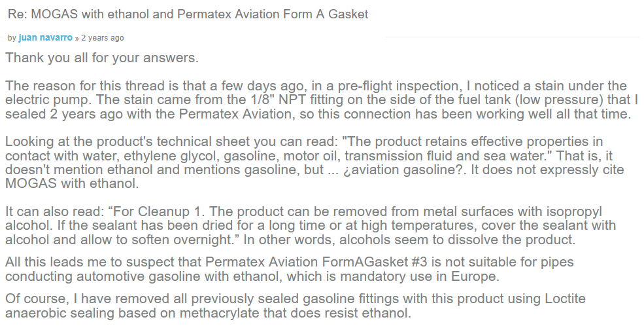Viewport: 644px width, 328px height.
Task: Click the "2 years ago" post timestamp
Action: point(103,38)
